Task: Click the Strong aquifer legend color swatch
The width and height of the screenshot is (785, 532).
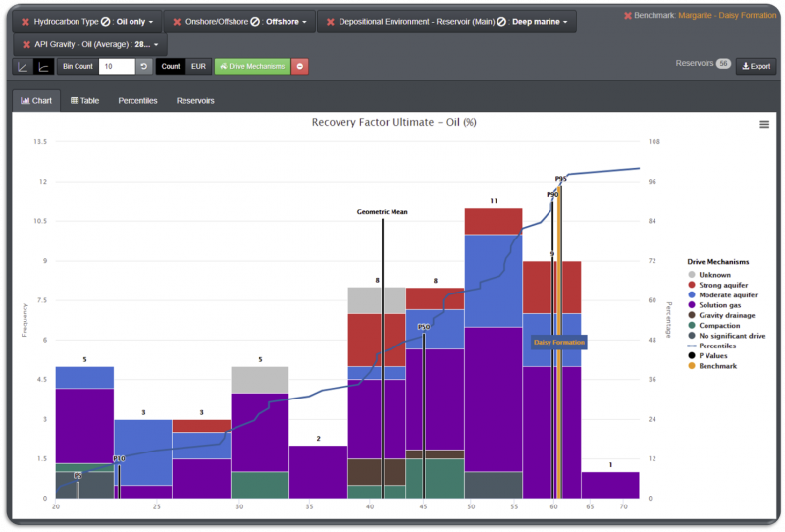Action: tap(694, 285)
